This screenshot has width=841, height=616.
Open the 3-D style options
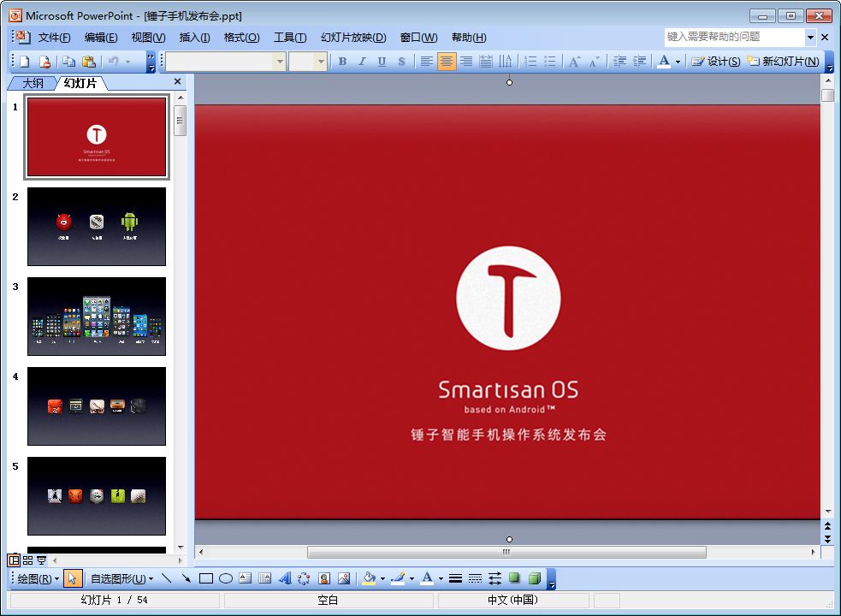535,578
